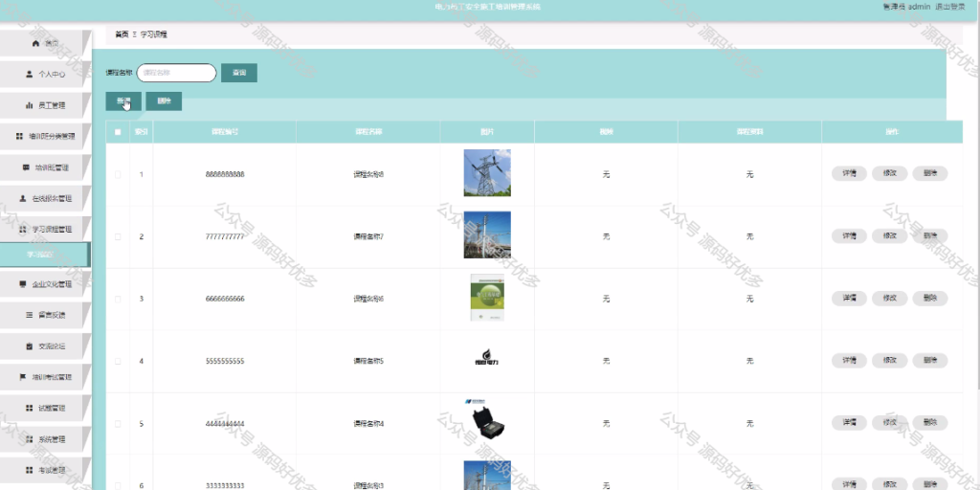980x490 pixels.
Task: Click the 查询 search button
Action: (238, 73)
